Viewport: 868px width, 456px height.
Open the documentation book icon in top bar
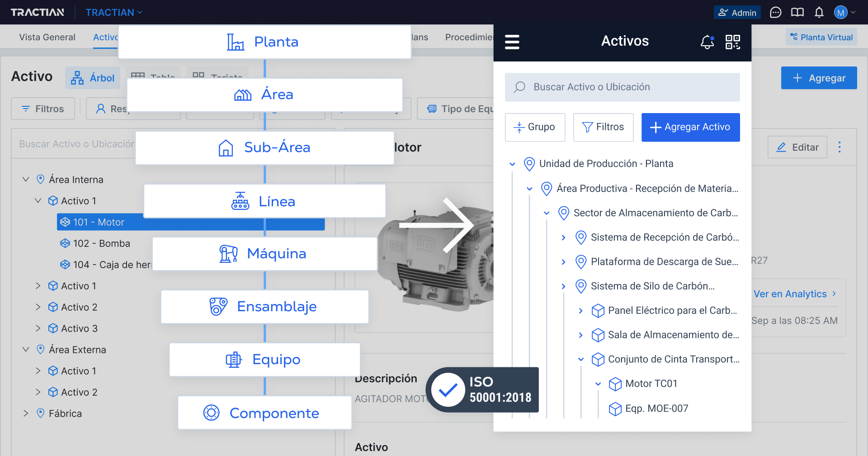tap(797, 12)
